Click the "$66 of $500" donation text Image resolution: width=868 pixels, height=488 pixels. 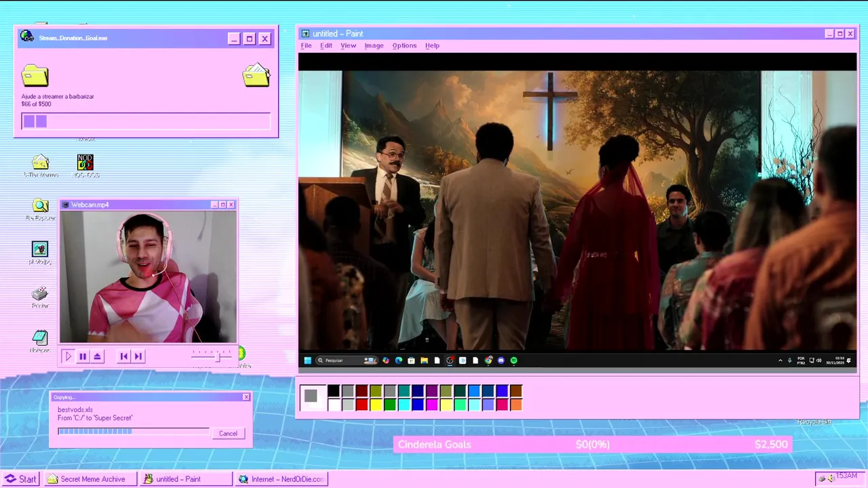(36, 104)
